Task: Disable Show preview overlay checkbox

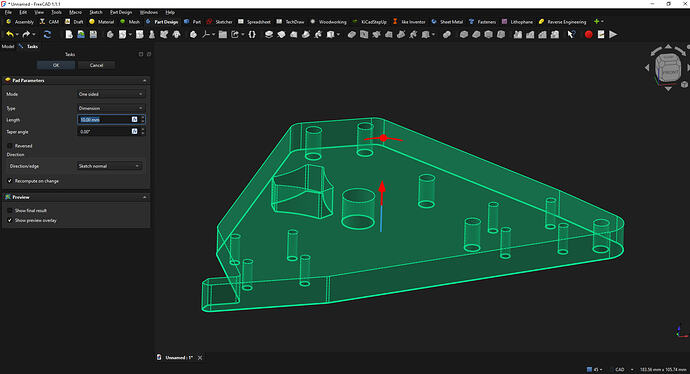Action: 10,220
